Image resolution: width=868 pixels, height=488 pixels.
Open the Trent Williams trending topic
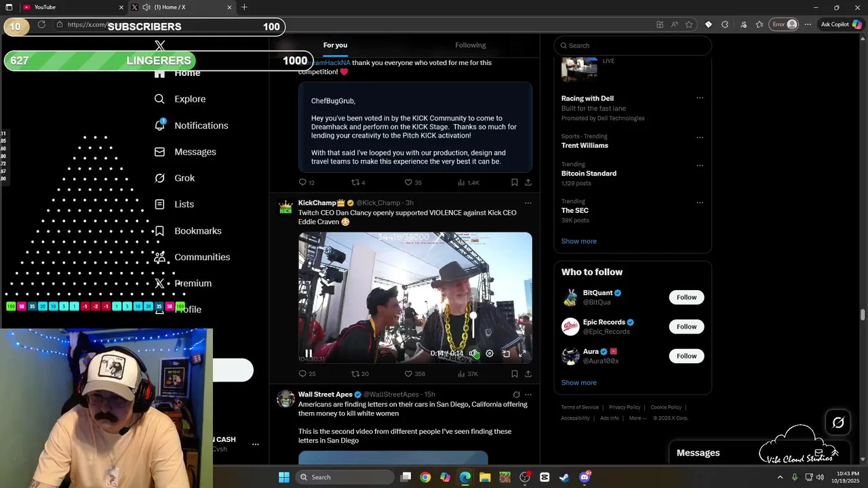tap(585, 145)
